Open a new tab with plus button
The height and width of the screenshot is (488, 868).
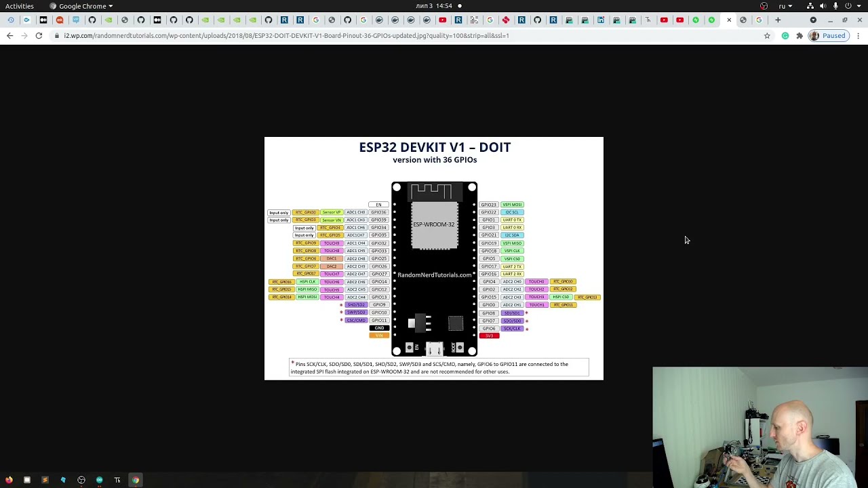778,20
